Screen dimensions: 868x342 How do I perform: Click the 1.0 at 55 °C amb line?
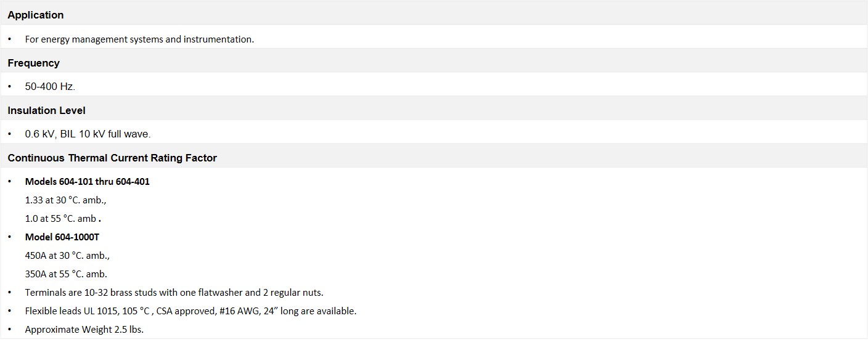(x=63, y=218)
